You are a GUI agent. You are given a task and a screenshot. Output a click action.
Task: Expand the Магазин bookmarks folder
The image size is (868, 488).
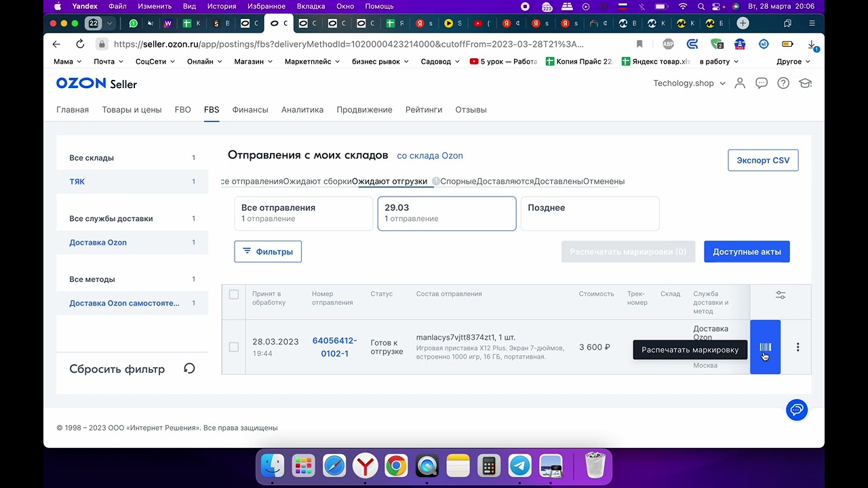[x=253, y=61]
